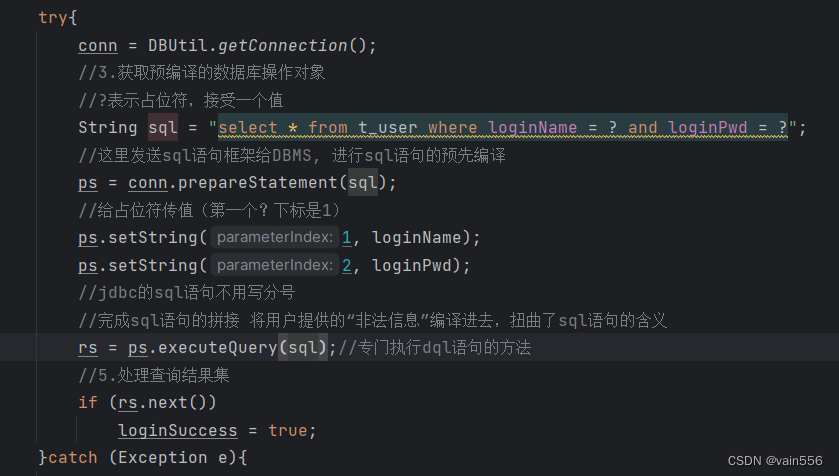Click the DBUtil class name

tap(178, 46)
